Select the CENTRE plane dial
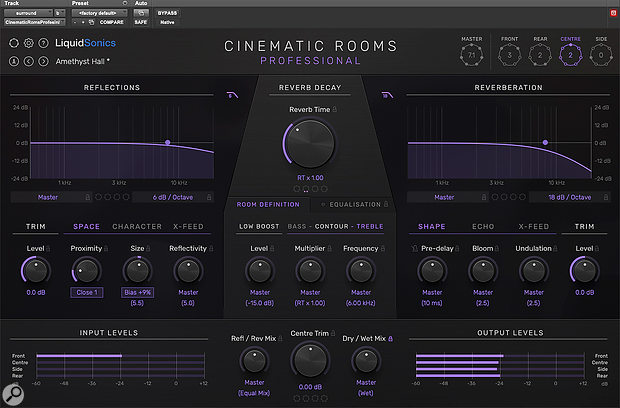 click(x=570, y=55)
